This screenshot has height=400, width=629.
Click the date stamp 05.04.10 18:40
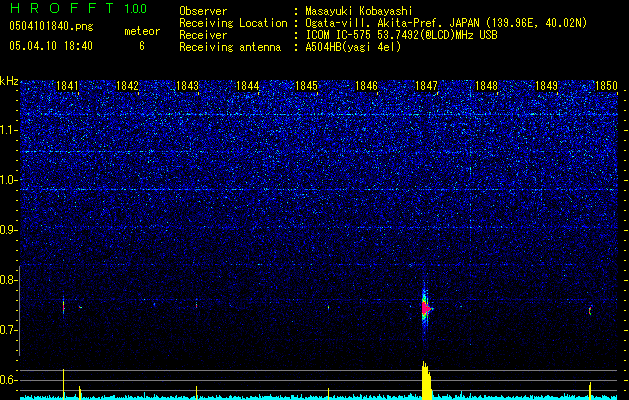click(51, 46)
